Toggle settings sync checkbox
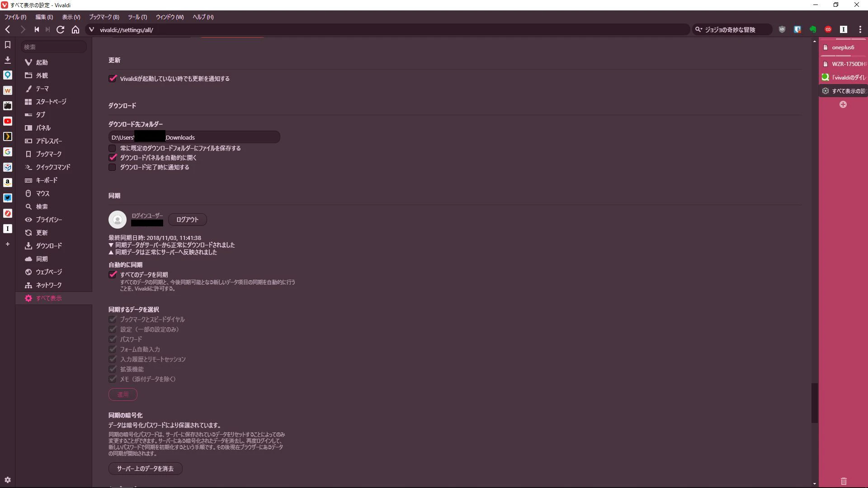 click(x=113, y=329)
